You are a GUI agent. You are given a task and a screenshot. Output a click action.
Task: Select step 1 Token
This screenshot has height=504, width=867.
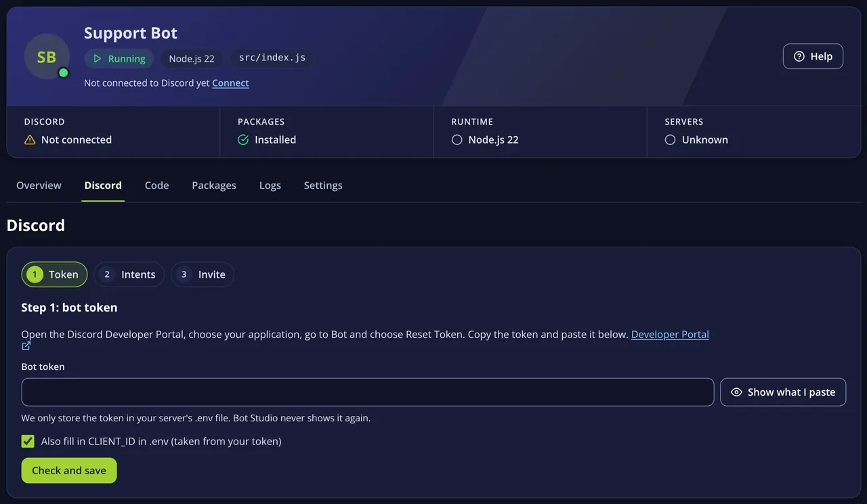55,274
